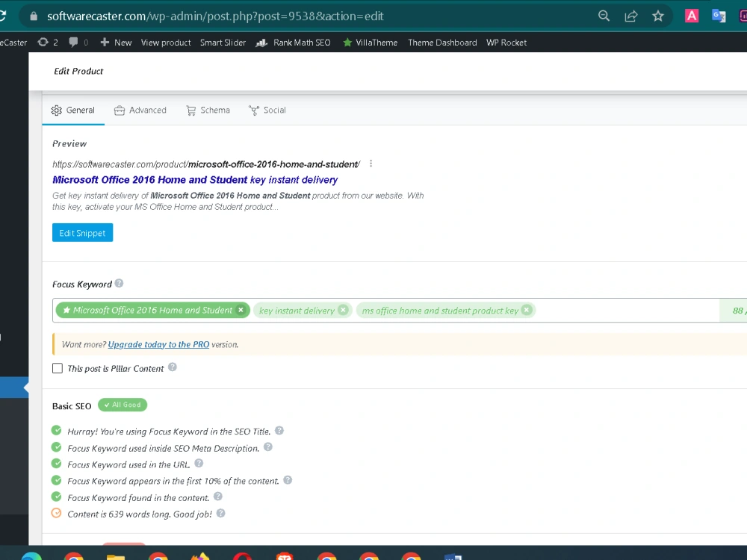The height and width of the screenshot is (560, 747).
Task: Click empty area of Focus Keyword input field
Action: tap(627, 311)
